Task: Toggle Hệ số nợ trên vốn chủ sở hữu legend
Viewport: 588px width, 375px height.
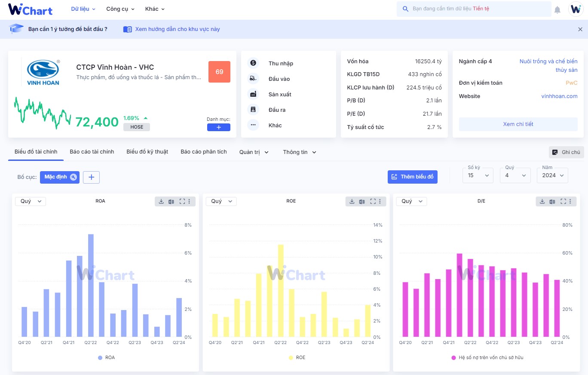Action: (x=487, y=357)
